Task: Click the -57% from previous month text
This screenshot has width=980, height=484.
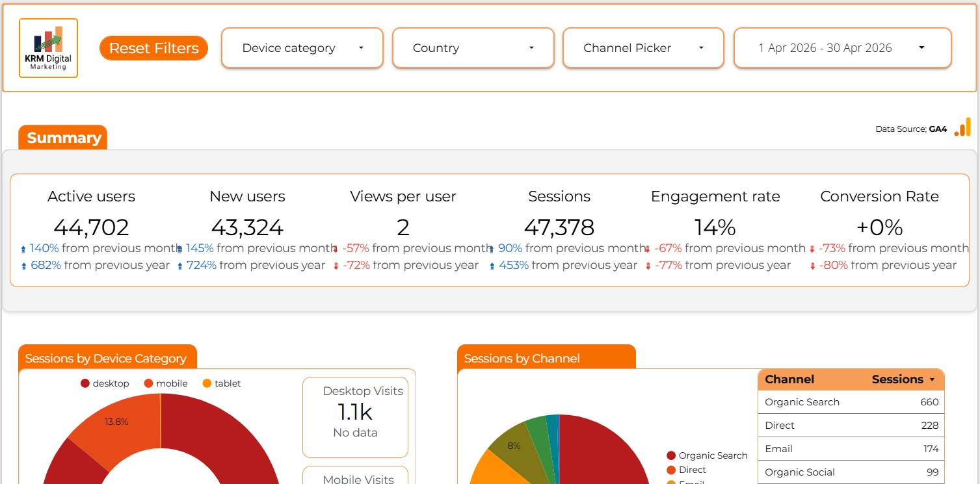Action: coord(416,248)
